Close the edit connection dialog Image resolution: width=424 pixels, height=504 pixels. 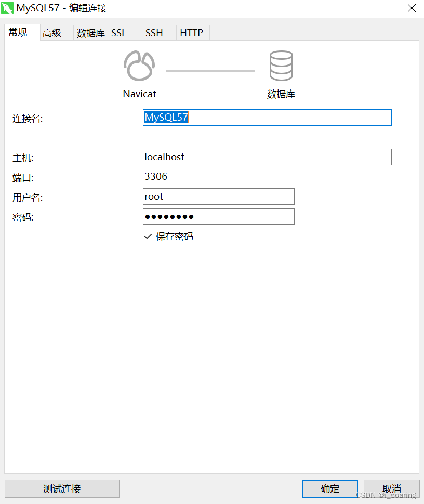coord(412,8)
